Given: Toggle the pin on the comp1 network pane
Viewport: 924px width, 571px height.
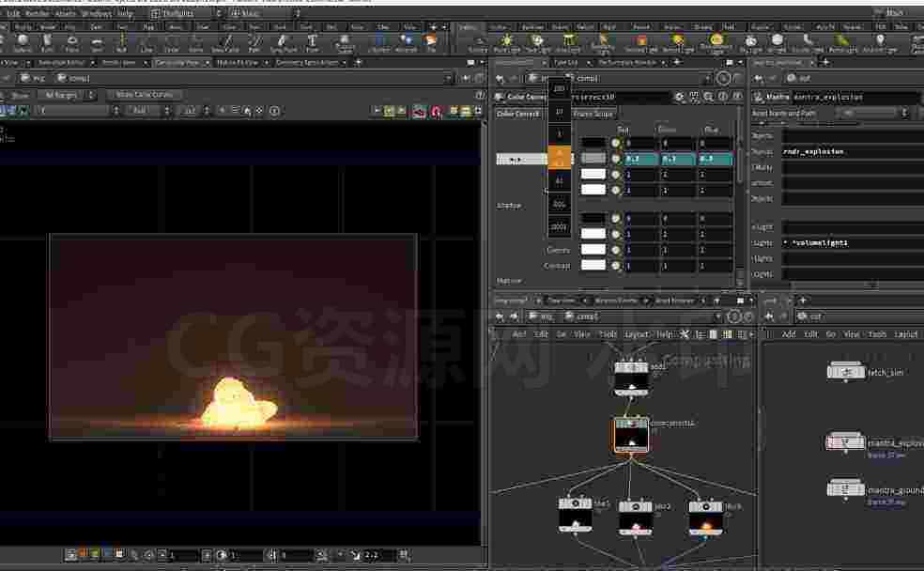Looking at the screenshot, I should click(x=733, y=316).
